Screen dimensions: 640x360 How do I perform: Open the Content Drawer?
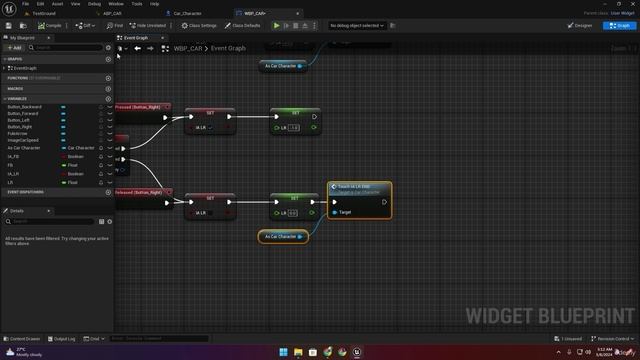click(x=22, y=339)
